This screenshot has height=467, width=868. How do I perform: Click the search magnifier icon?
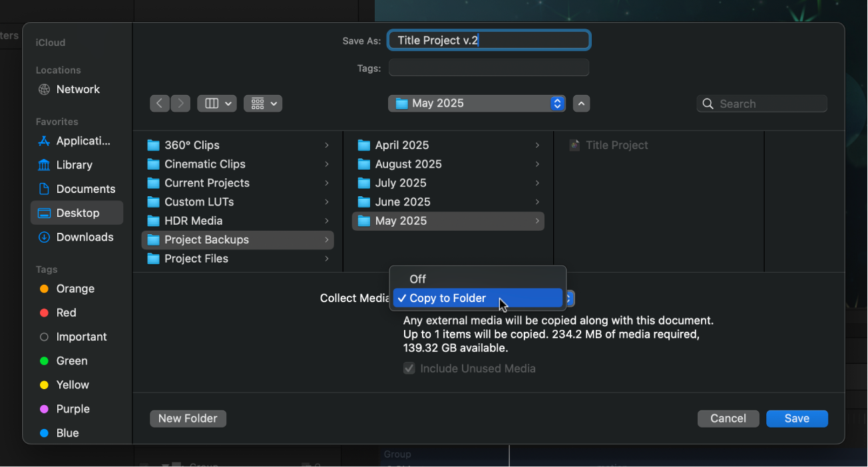[x=708, y=104]
